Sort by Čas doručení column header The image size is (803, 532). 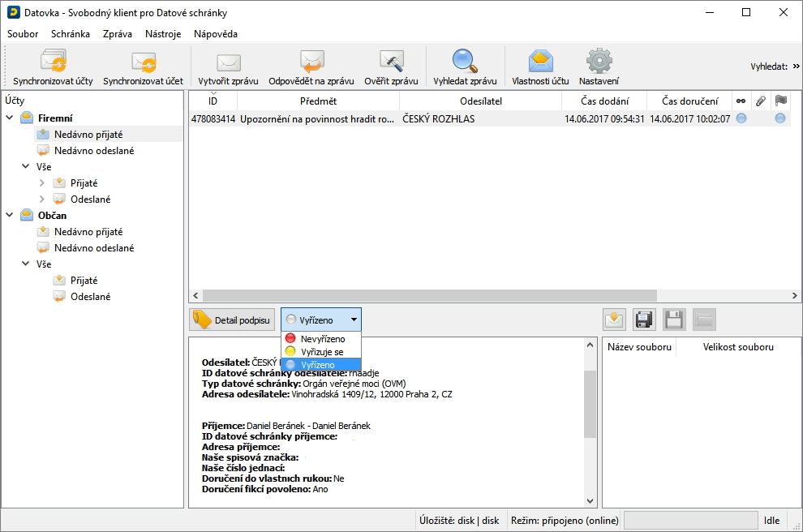[x=689, y=101]
